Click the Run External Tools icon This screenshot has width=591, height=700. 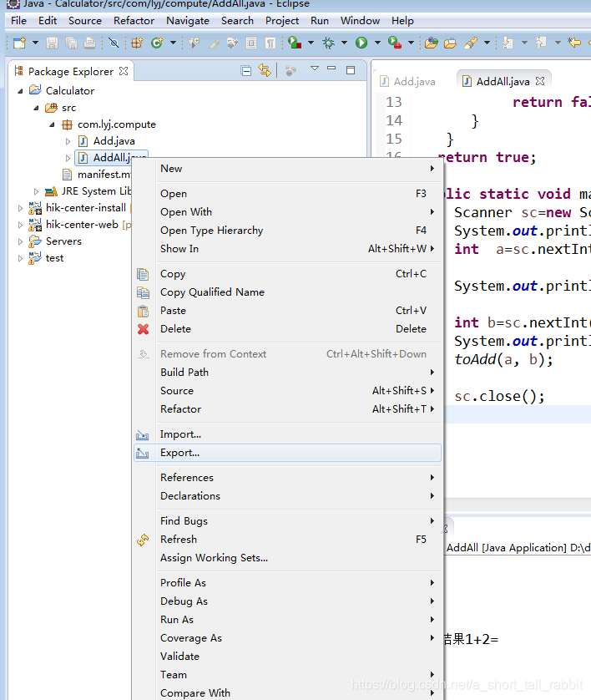pos(395,43)
